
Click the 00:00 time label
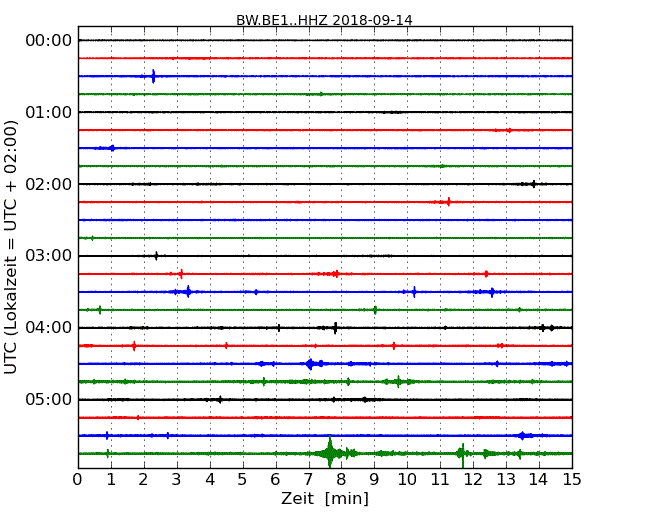click(x=49, y=41)
